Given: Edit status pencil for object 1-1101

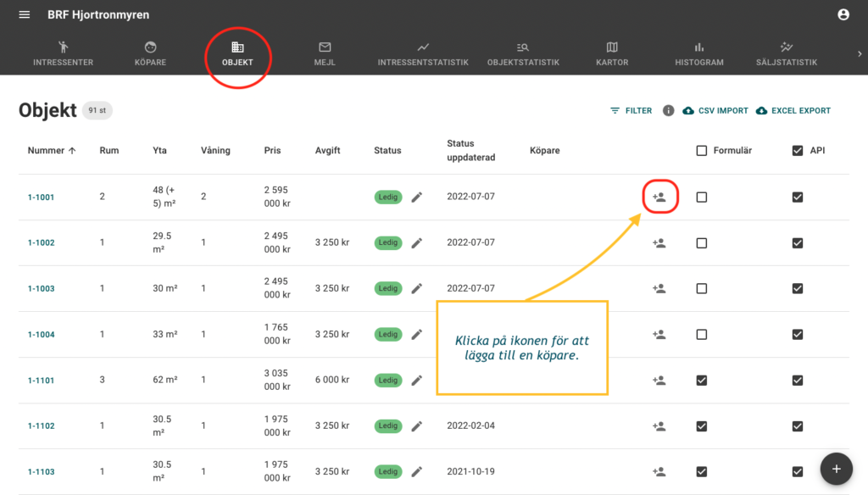Looking at the screenshot, I should click(416, 381).
